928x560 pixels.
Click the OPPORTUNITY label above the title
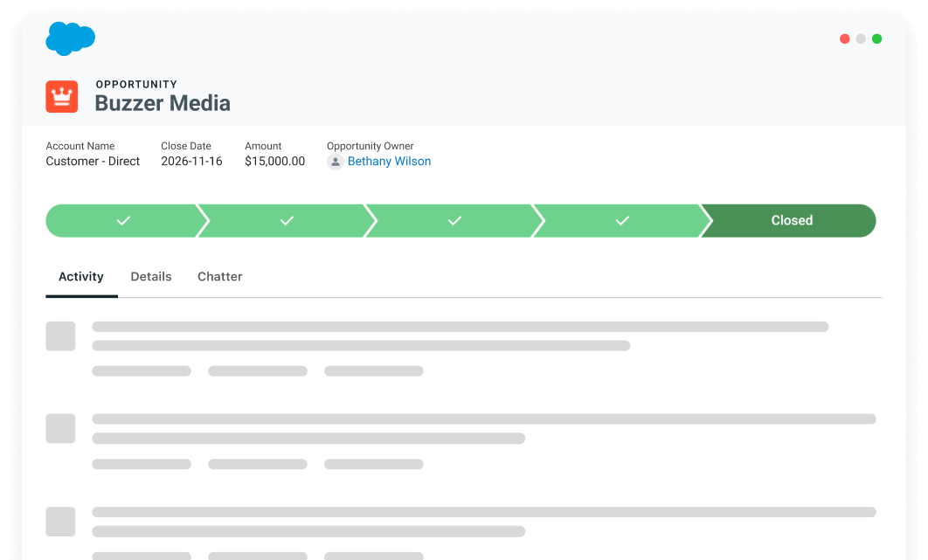click(136, 84)
